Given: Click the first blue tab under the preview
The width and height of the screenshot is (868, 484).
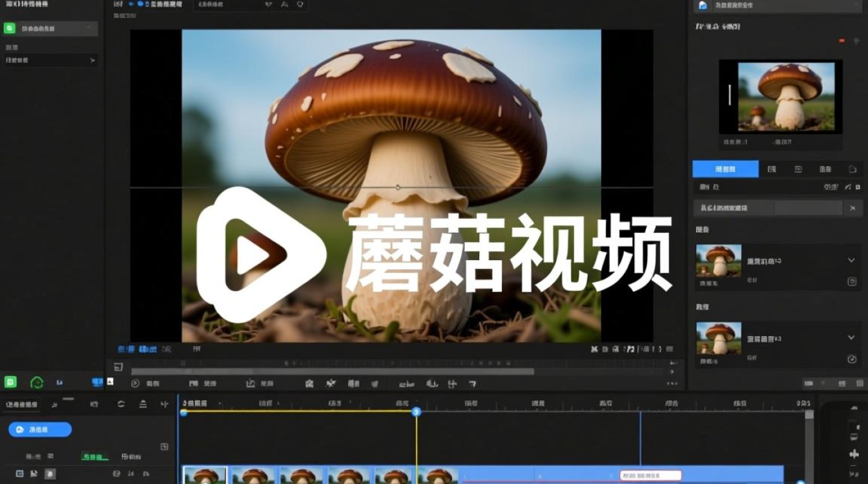Looking at the screenshot, I should [125, 349].
